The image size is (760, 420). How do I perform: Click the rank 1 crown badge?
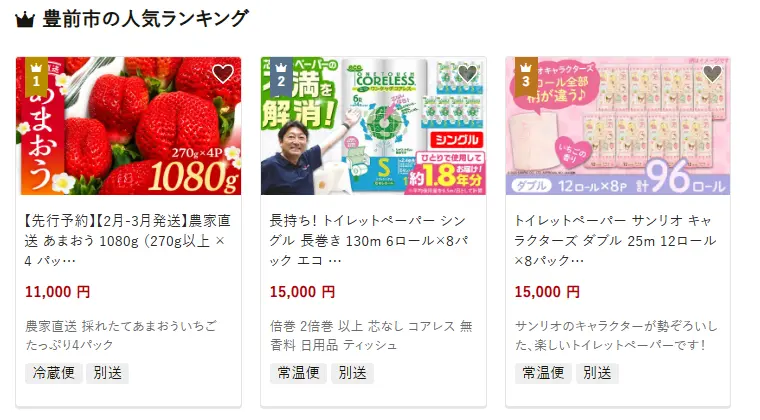click(36, 77)
